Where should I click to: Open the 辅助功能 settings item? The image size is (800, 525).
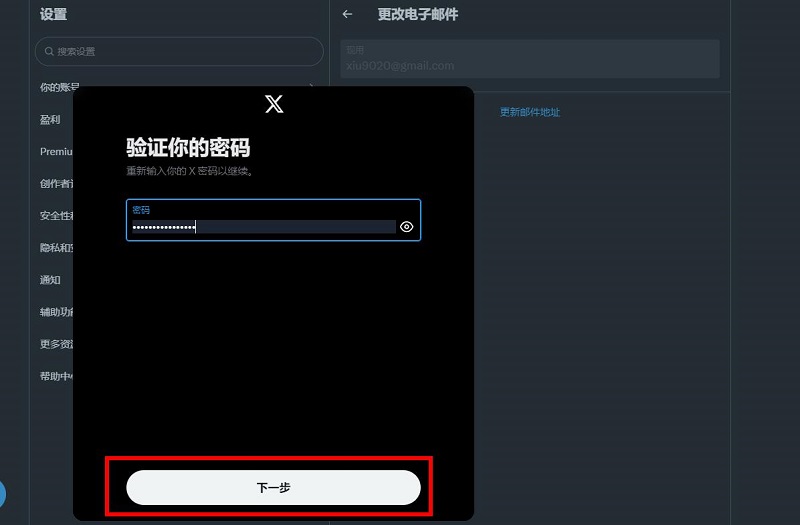[56, 312]
